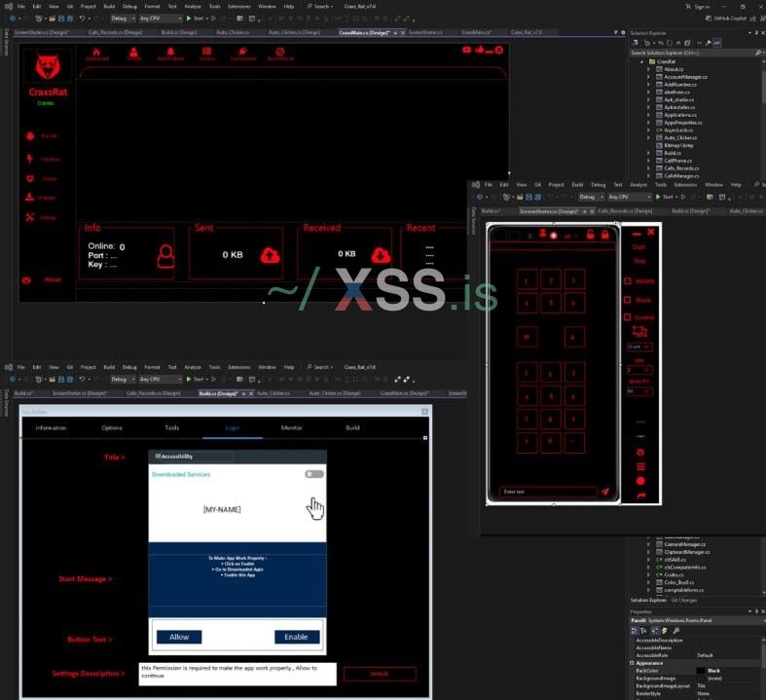Select Bitmap1.bmp in Solution Explorer
This screenshot has height=700, width=766.
pos(678,146)
